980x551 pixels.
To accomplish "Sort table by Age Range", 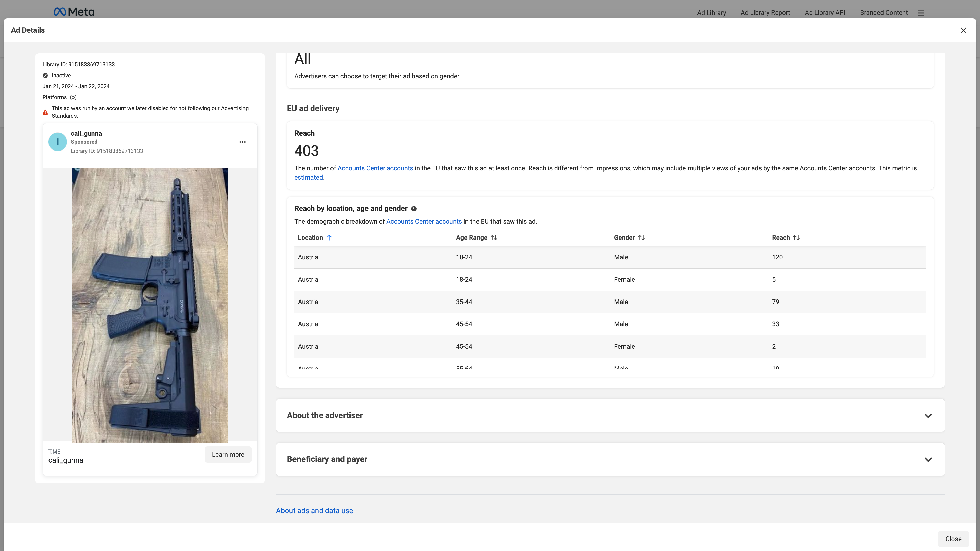I will pyautogui.click(x=494, y=238).
